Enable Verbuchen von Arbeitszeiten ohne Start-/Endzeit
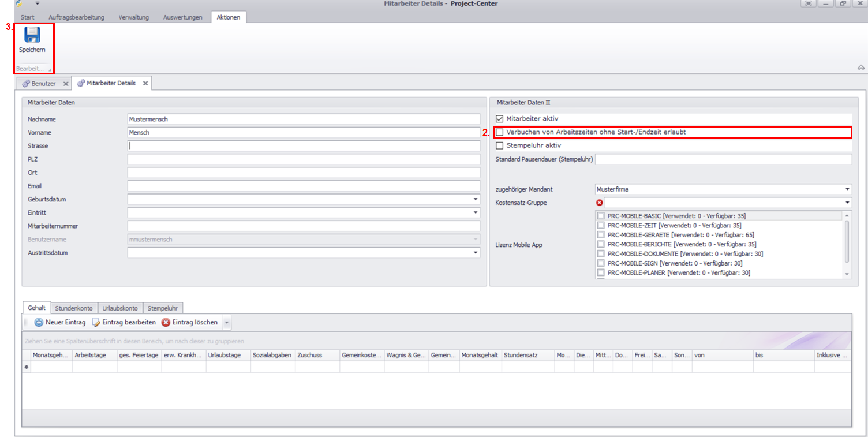Screen dimensions: 868x437 500,132
